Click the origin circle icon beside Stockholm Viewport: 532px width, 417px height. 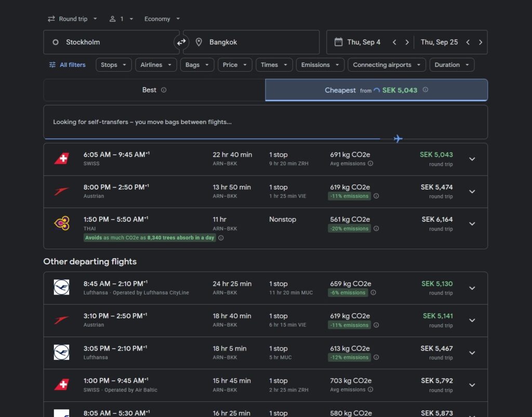tap(56, 42)
